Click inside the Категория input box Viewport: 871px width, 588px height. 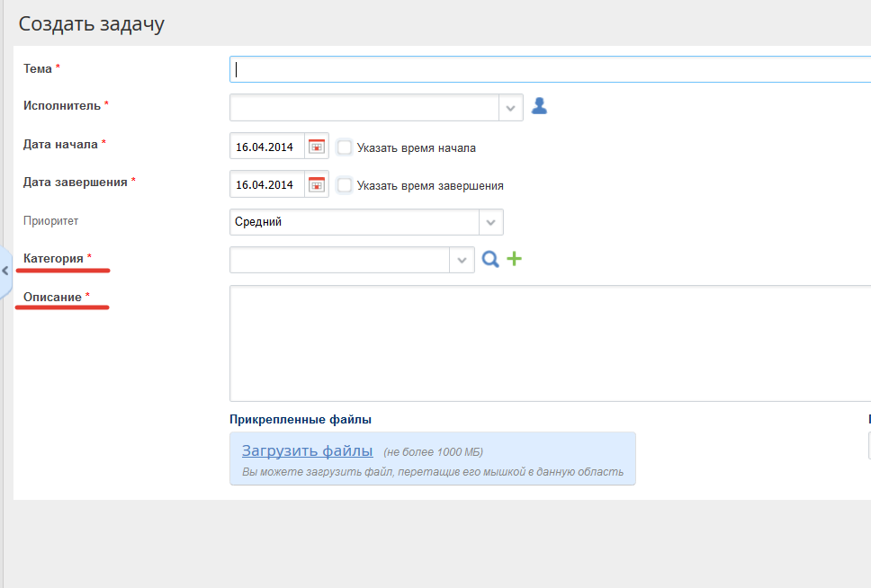pyautogui.click(x=340, y=260)
